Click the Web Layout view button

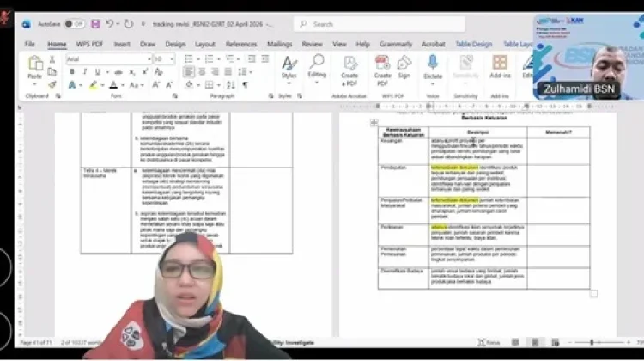pyautogui.click(x=556, y=342)
